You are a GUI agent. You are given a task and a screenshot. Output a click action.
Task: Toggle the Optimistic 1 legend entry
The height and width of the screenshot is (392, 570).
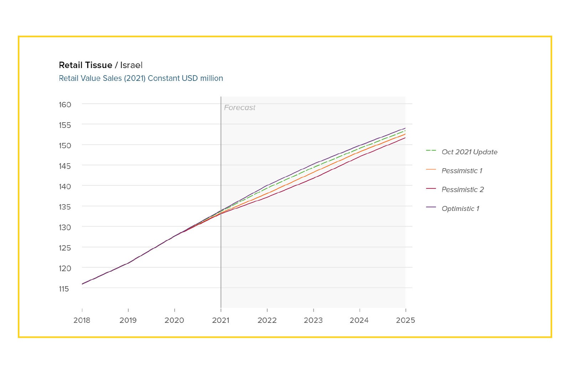pos(453,208)
